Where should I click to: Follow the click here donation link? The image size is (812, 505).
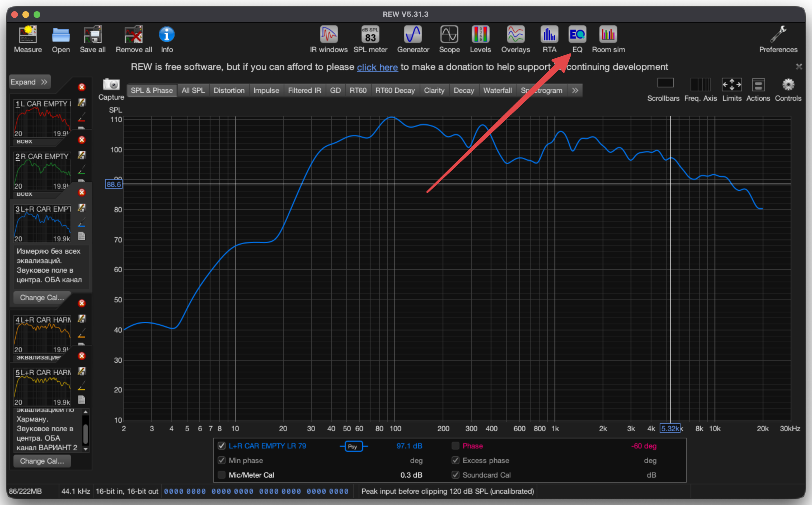pyautogui.click(x=377, y=67)
